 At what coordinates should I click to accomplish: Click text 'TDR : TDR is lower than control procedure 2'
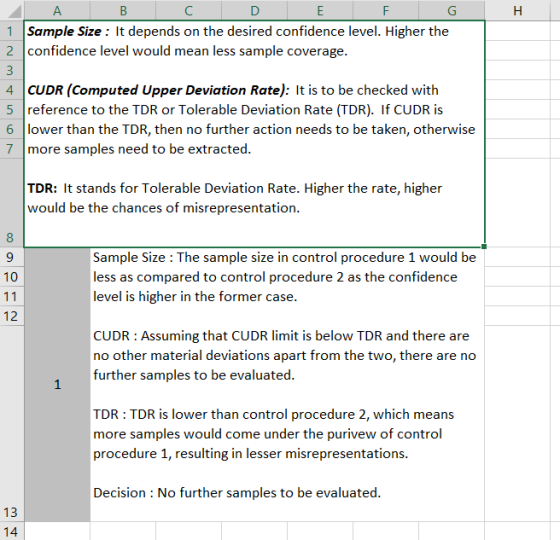(231, 415)
